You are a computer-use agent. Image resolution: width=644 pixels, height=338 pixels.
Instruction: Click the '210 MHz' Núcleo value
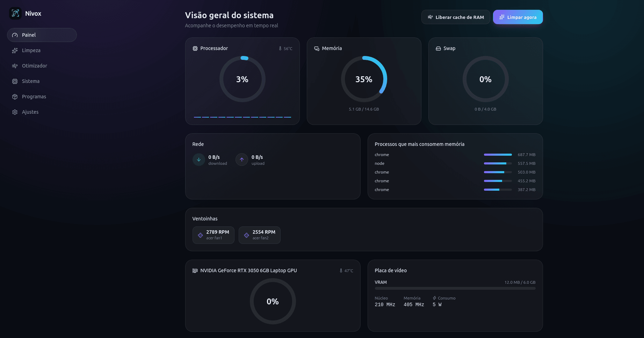[385, 305]
